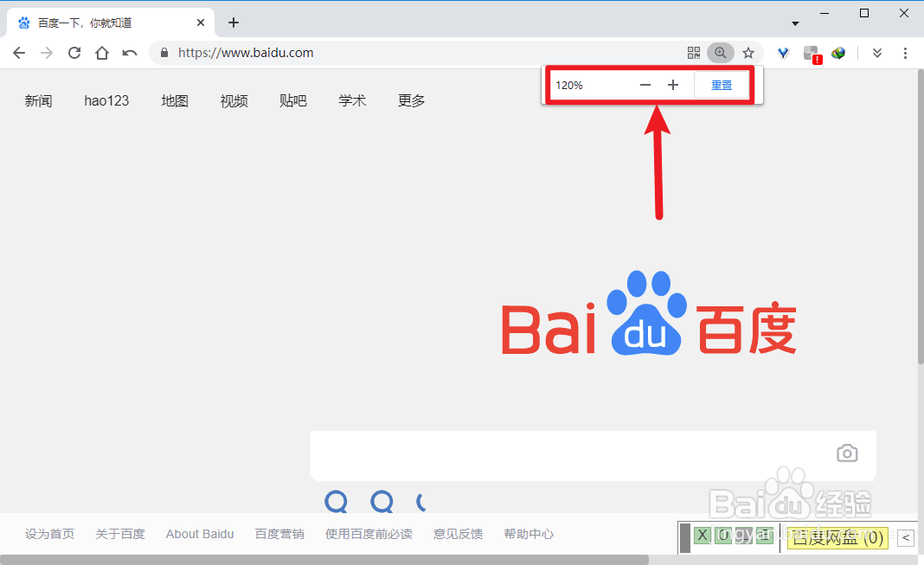Toggle the zoom magnifier icon in the address bar
This screenshot has width=924, height=565.
(721, 53)
